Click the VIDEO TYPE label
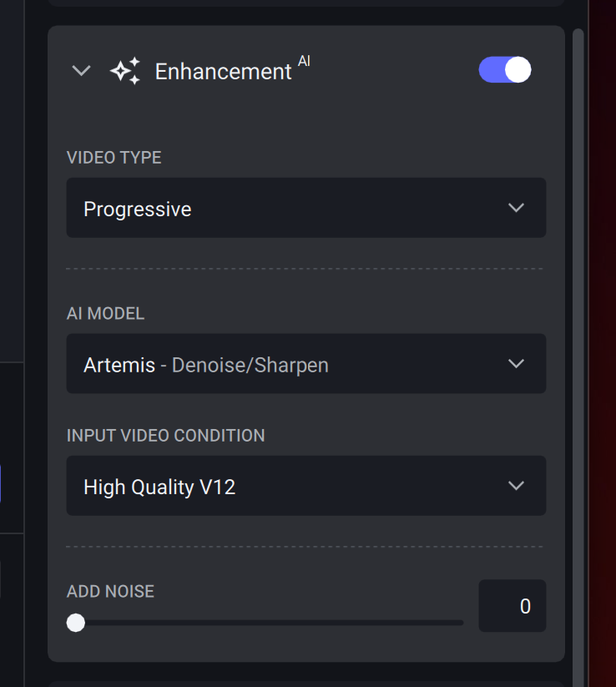Viewport: 616px width, 687px height. (x=114, y=158)
